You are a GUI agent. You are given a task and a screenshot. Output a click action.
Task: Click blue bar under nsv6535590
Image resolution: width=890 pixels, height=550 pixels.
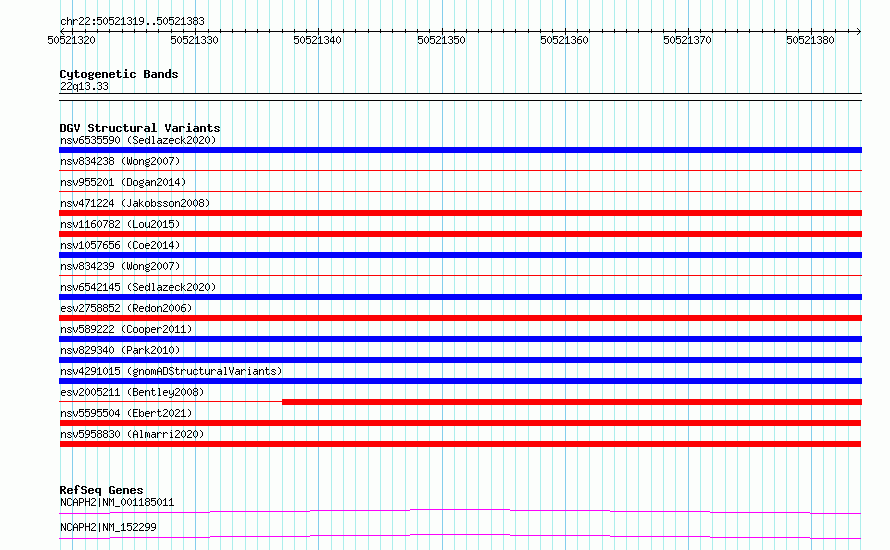click(460, 150)
